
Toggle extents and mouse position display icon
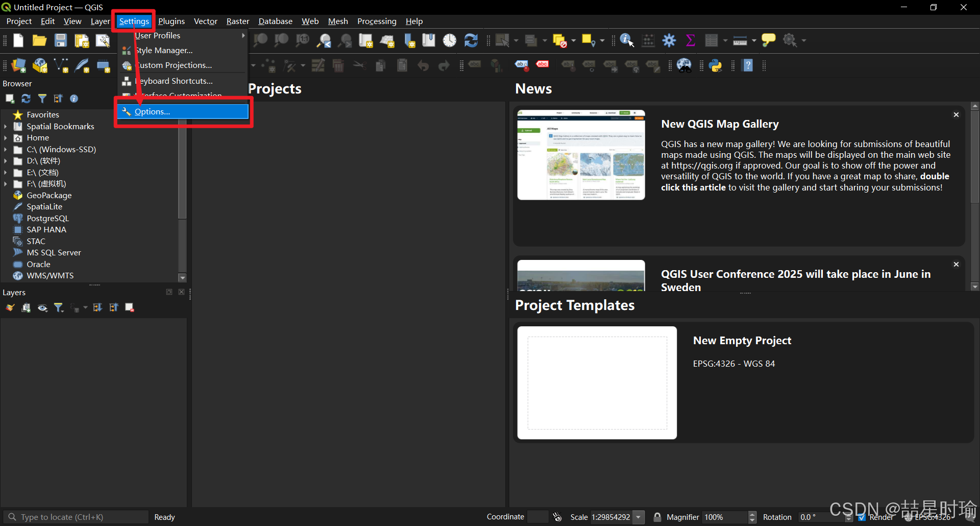[557, 517]
